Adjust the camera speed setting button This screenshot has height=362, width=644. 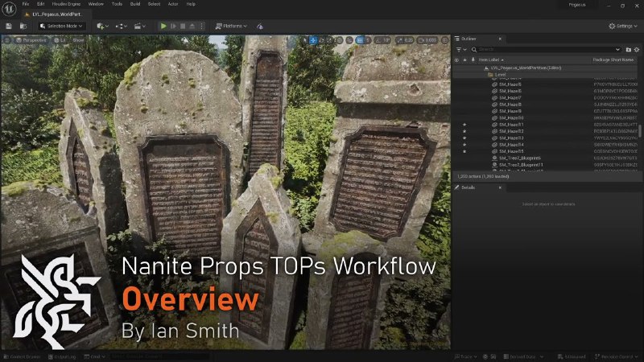pos(427,40)
